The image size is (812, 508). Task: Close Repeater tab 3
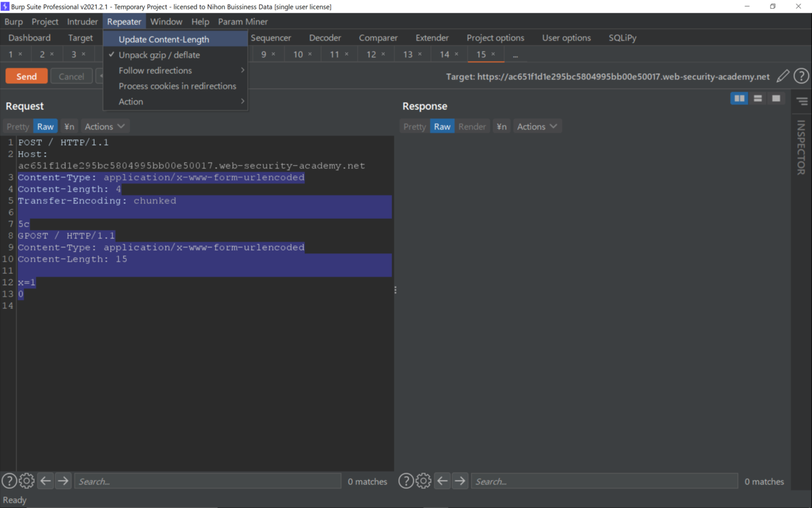(x=83, y=54)
